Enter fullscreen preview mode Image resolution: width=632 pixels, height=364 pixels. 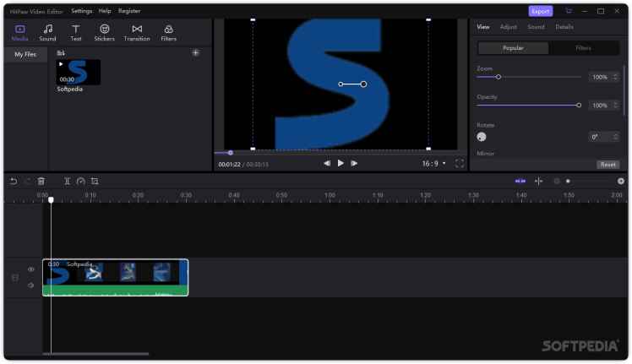(459, 163)
